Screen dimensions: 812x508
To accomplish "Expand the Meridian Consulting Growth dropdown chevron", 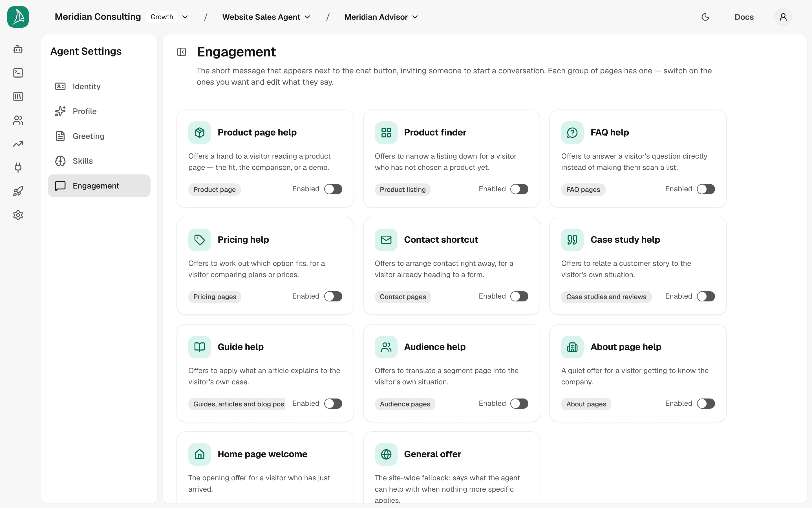I will click(185, 17).
